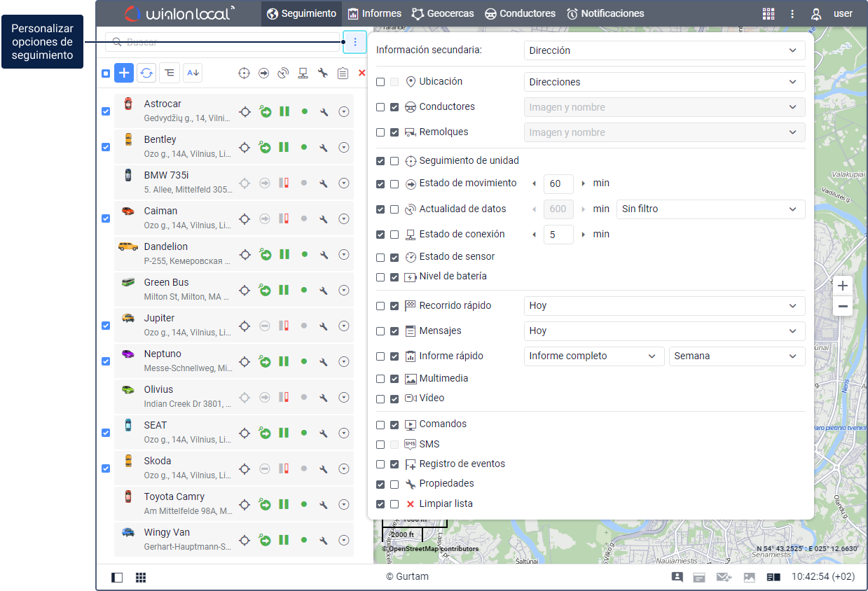868x591 pixels.
Task: Open the tracking options three-dot button
Action: tap(355, 42)
